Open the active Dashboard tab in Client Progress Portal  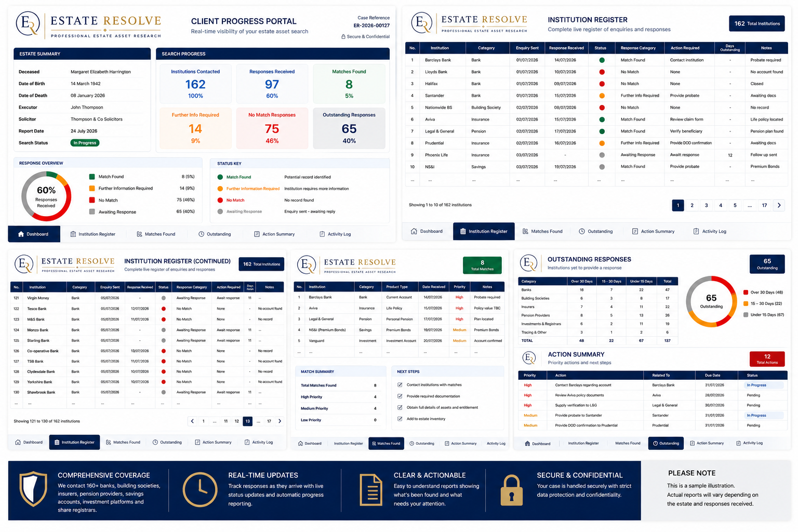34,234
